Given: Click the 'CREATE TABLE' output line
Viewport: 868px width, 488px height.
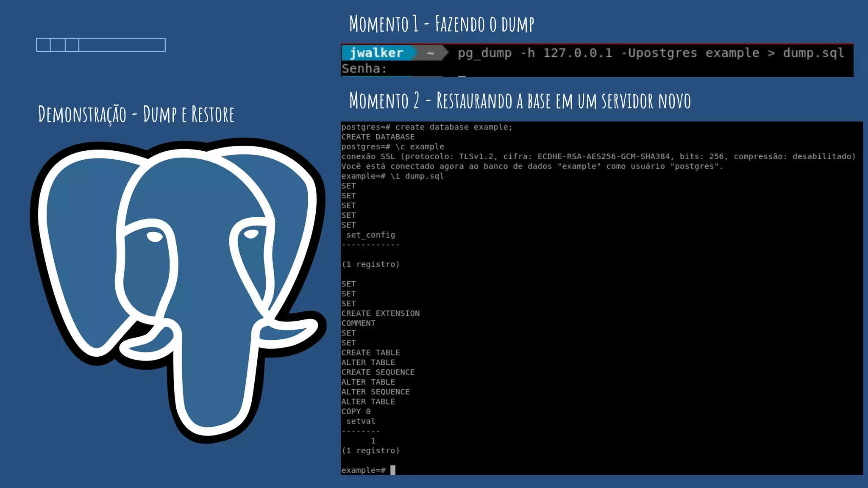Looking at the screenshot, I should pyautogui.click(x=371, y=352).
